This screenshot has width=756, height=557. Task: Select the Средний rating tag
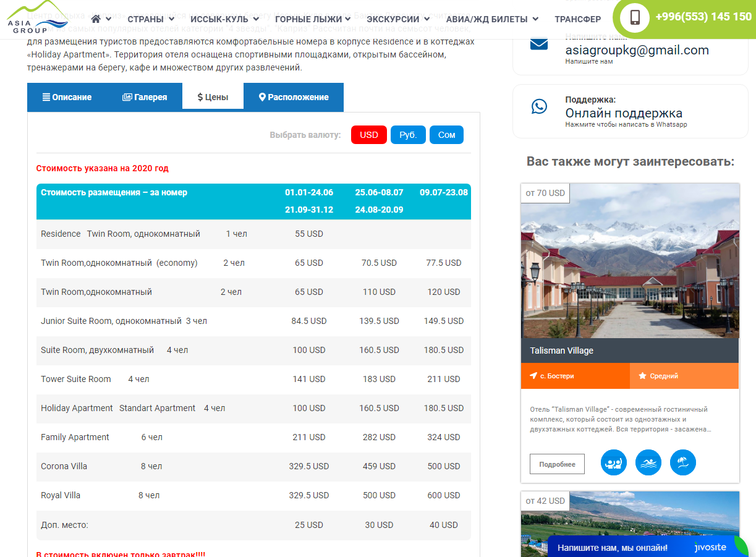pos(684,376)
